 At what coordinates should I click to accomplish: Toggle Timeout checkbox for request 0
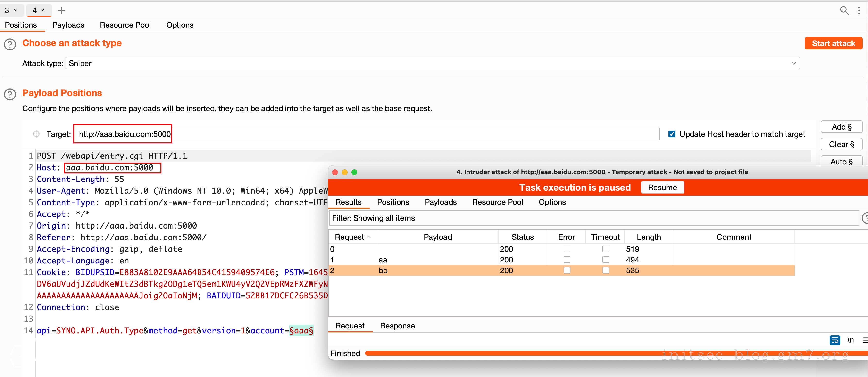(x=606, y=249)
